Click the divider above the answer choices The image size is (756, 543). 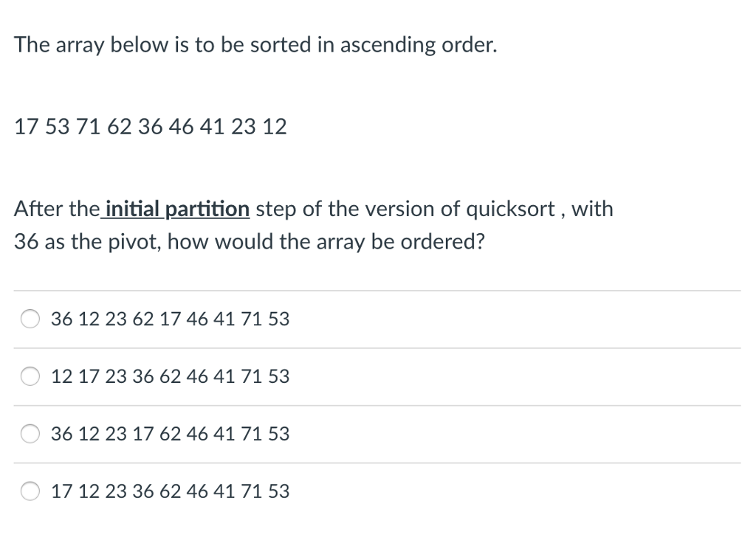coord(378,290)
